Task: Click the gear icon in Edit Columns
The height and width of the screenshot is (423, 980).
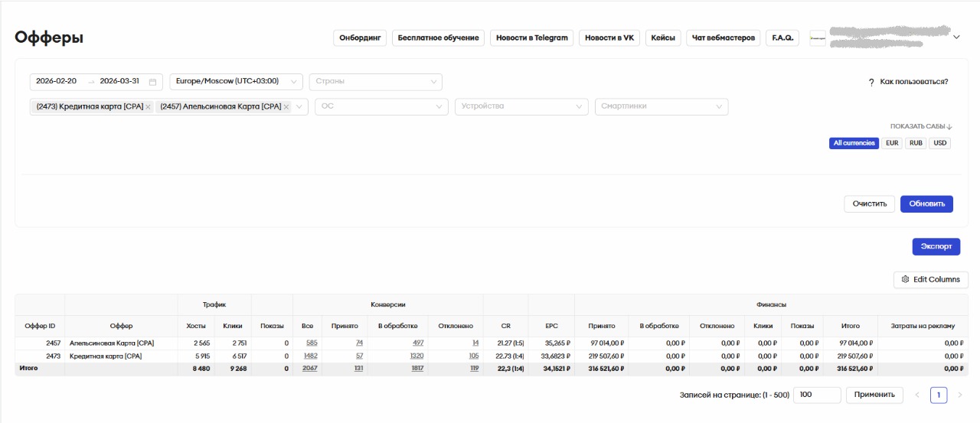Action: tap(905, 280)
